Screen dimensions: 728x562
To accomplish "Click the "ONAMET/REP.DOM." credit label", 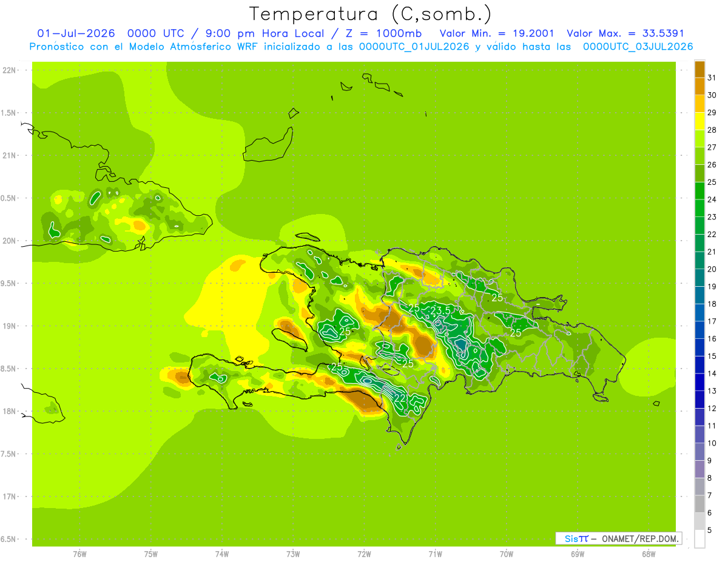I will coord(641,538).
